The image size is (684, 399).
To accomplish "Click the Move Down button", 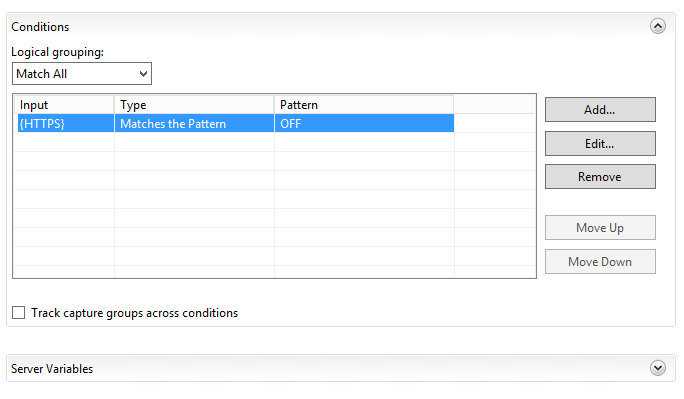I will [600, 262].
